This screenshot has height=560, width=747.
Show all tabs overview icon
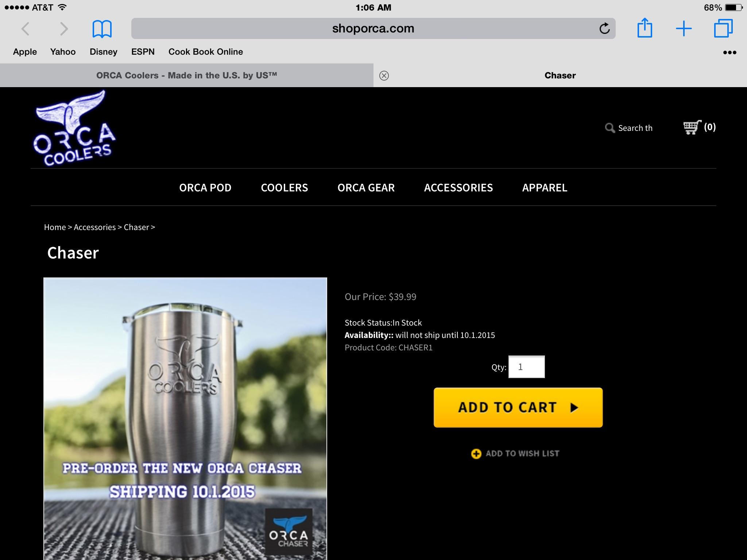(723, 28)
